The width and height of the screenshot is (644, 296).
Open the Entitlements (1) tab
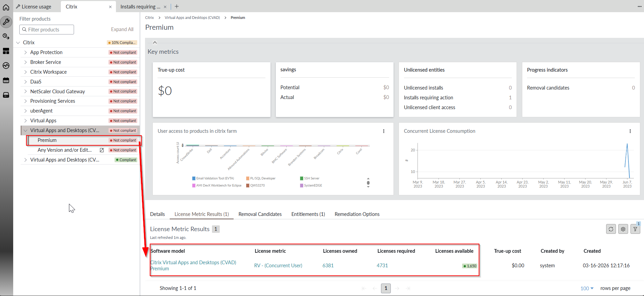pos(308,214)
